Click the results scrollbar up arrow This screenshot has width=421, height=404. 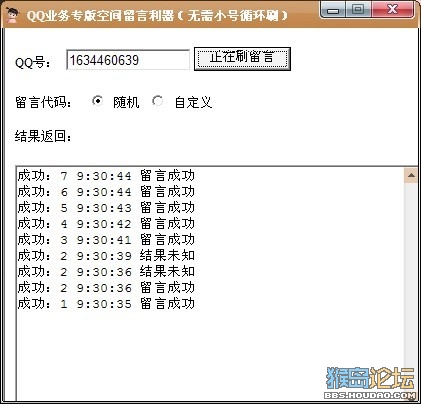point(411,175)
